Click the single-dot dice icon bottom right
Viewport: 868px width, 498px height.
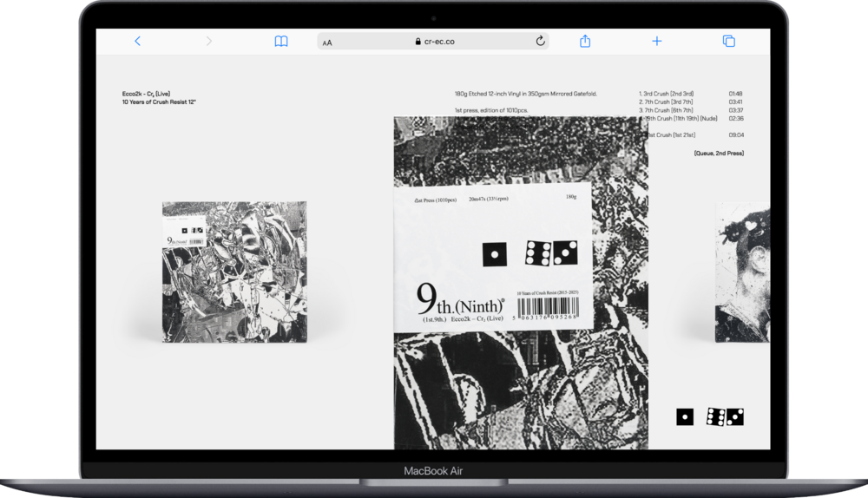(685, 417)
